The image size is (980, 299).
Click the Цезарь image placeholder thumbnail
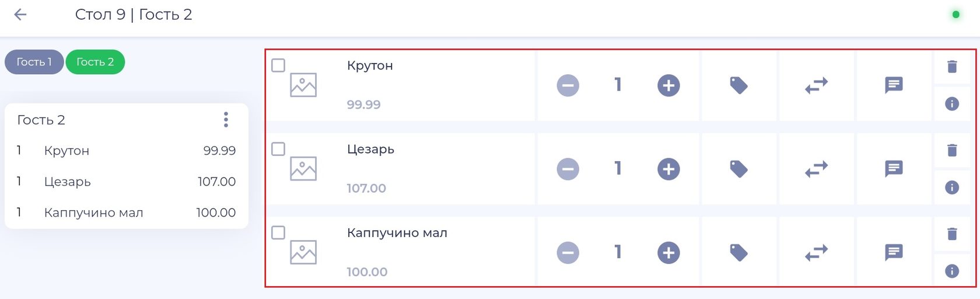pos(303,169)
